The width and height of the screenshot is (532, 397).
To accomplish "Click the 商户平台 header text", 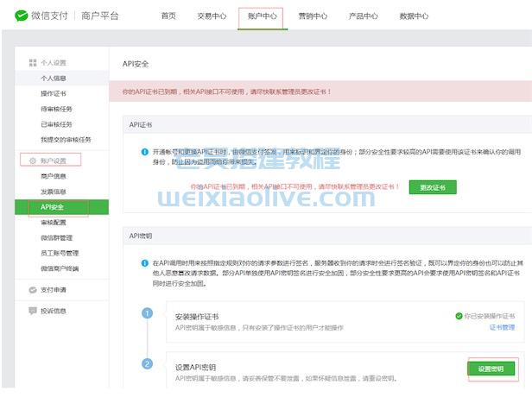I will point(100,16).
